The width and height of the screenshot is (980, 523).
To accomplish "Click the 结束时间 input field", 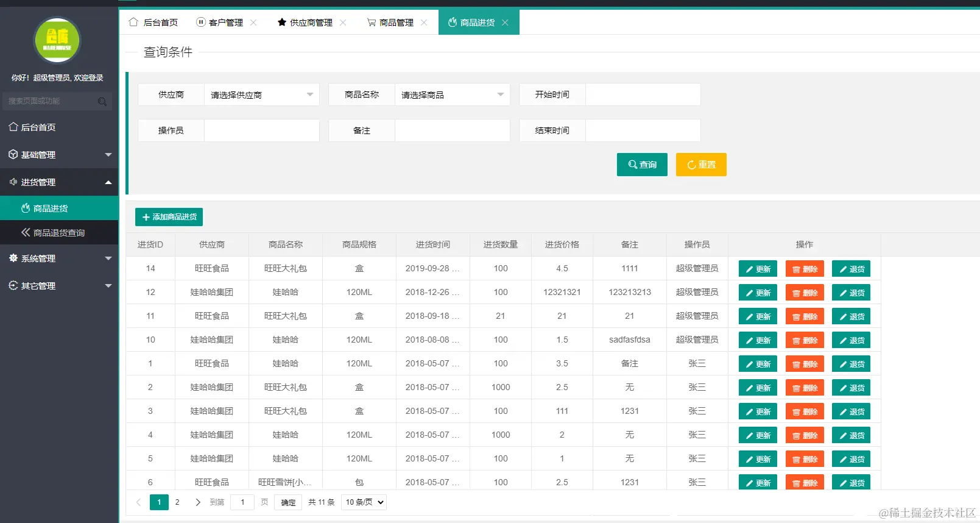I will coord(643,130).
